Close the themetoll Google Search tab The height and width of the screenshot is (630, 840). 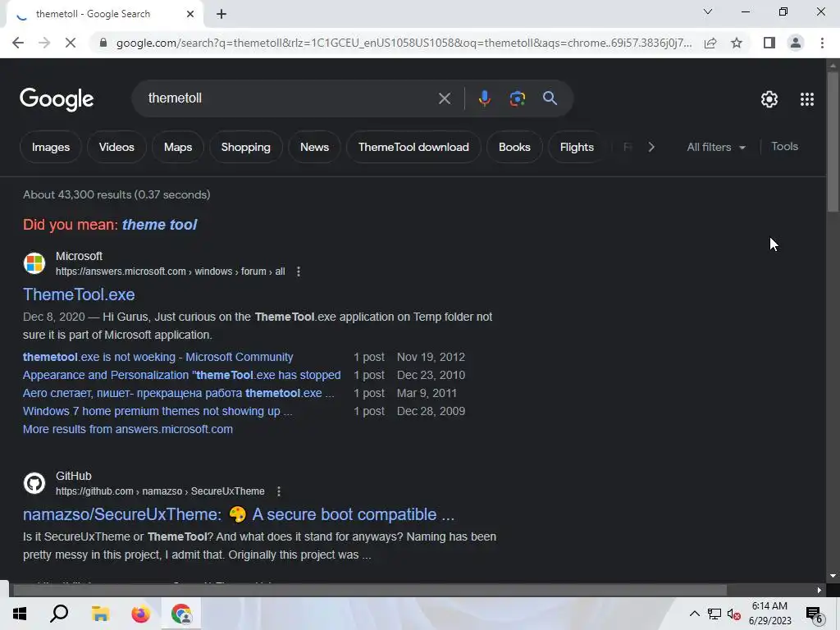(190, 15)
